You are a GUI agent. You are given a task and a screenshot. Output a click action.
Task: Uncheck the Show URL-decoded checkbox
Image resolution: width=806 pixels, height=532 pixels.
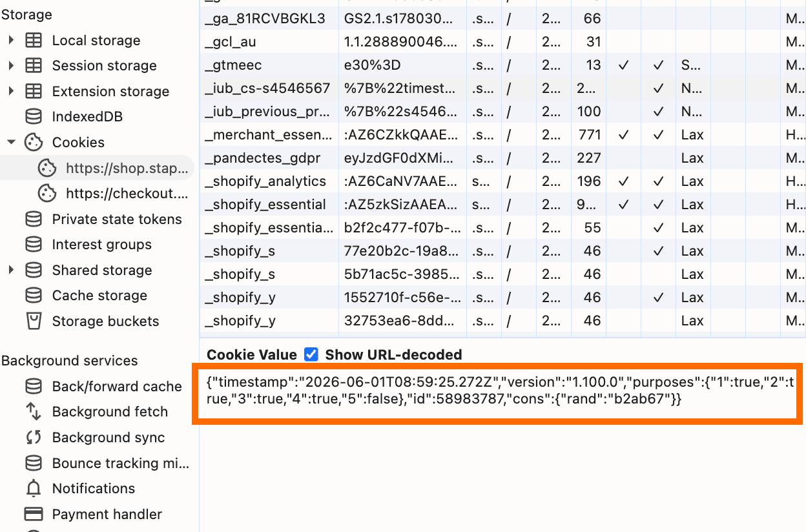pos(311,354)
